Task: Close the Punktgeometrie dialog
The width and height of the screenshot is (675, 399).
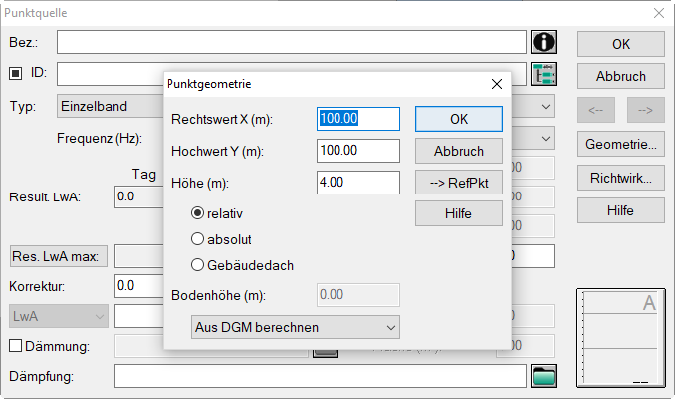Action: point(497,84)
